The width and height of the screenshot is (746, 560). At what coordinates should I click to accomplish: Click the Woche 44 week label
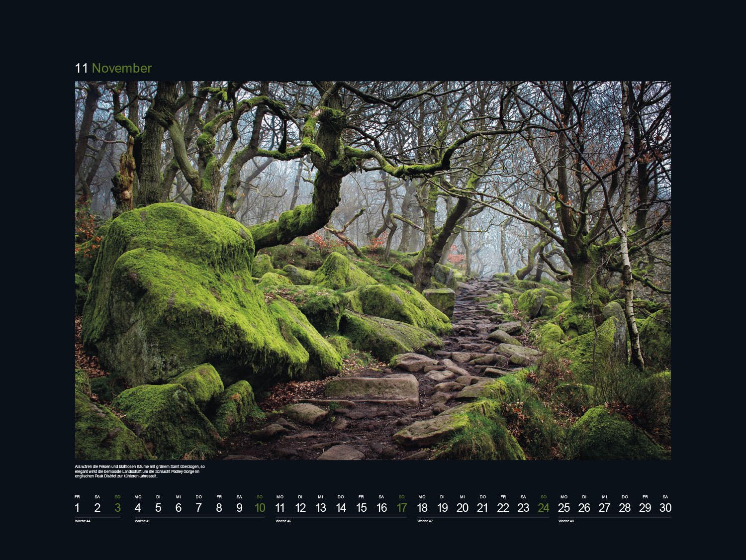click(x=83, y=521)
